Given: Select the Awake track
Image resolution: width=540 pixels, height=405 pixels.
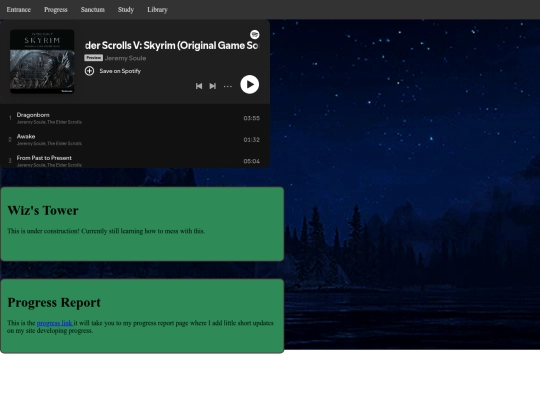Looking at the screenshot, I should click(x=135, y=139).
